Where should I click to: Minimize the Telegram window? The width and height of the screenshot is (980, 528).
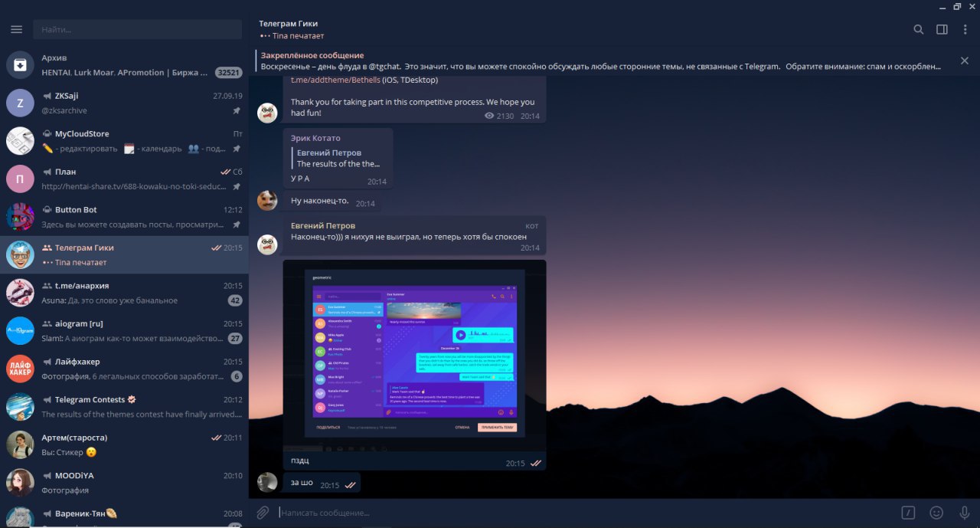tap(942, 6)
